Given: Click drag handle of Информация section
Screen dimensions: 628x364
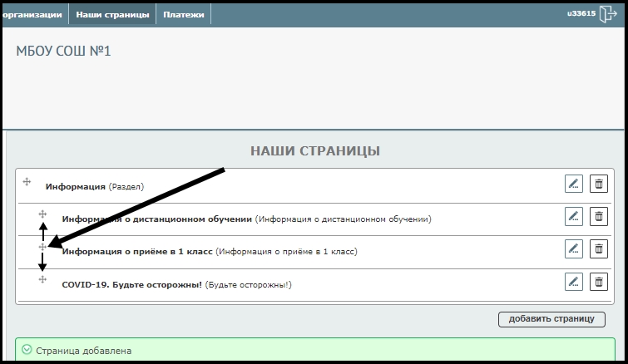Looking at the screenshot, I should [27, 181].
